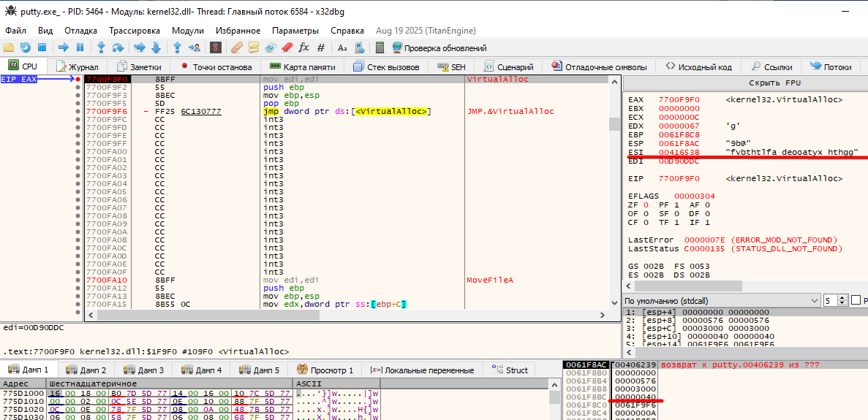Pause execution with the pause icon
This screenshot has height=420, width=868.
(x=80, y=47)
